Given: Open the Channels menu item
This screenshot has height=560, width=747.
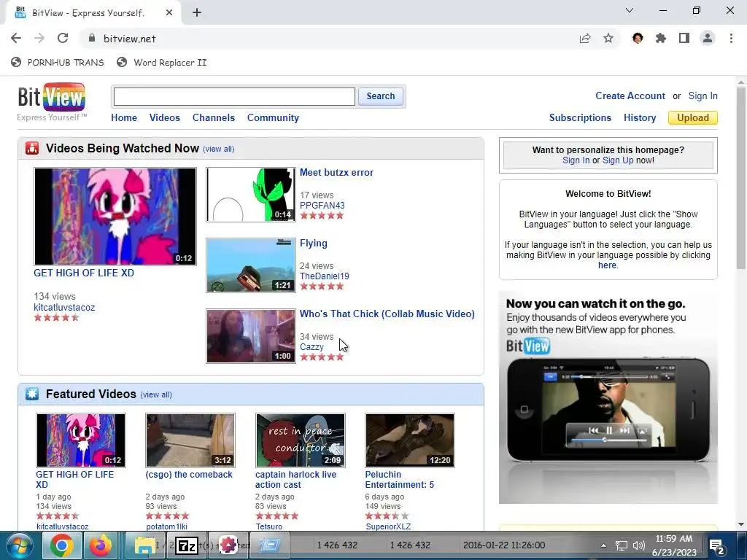Looking at the screenshot, I should click(x=214, y=117).
